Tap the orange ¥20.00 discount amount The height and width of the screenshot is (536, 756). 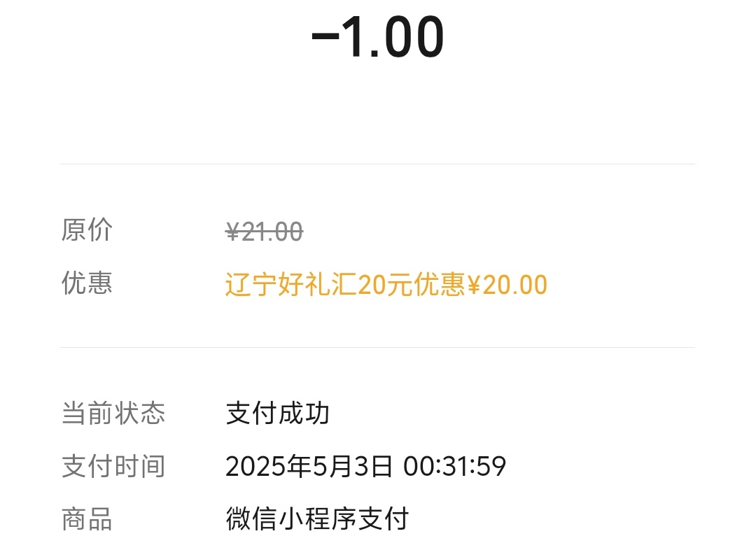coord(507,284)
